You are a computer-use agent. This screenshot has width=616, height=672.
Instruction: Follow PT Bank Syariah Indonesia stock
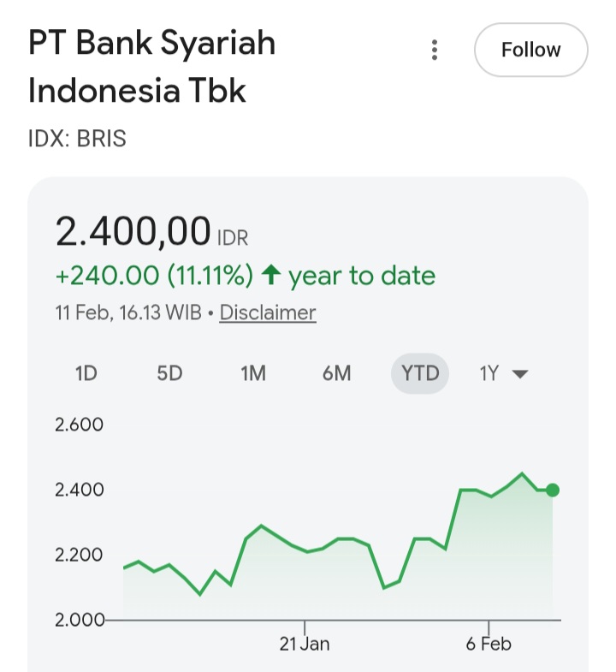pos(530,51)
